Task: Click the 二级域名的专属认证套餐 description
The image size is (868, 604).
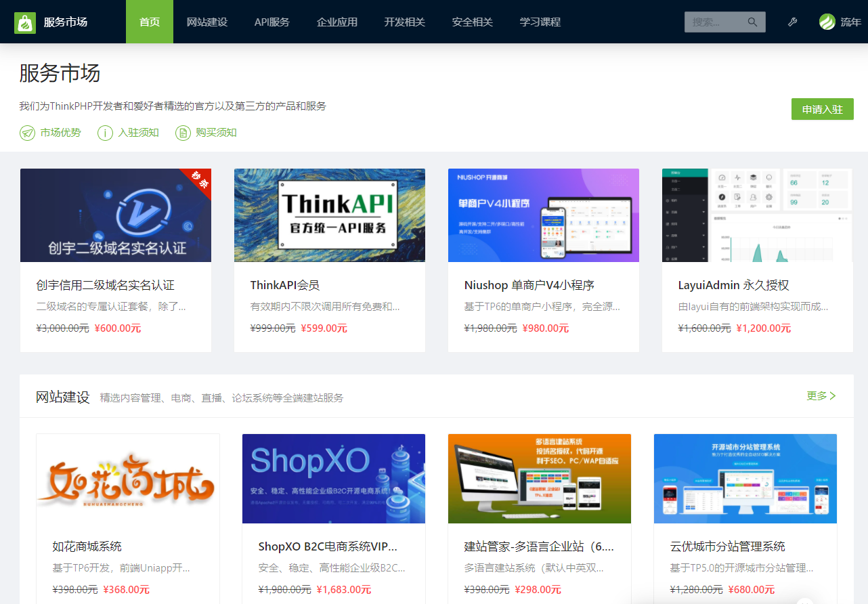Action: (x=111, y=307)
